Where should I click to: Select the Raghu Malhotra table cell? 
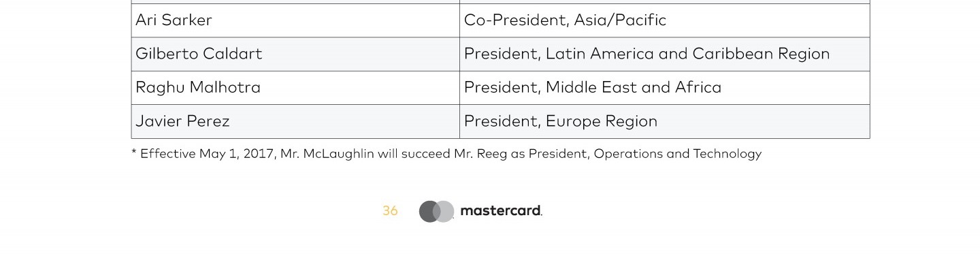pyautogui.click(x=295, y=88)
